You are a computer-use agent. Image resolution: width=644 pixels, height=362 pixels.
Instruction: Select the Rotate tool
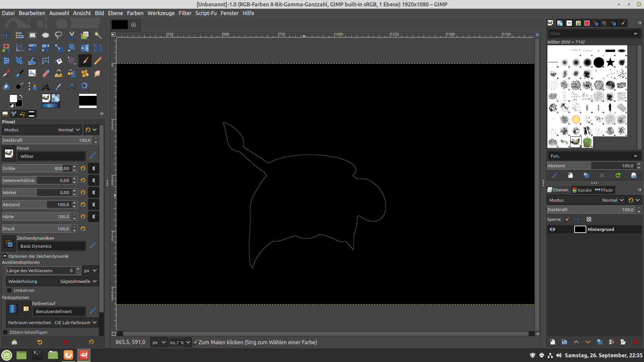(x=46, y=48)
